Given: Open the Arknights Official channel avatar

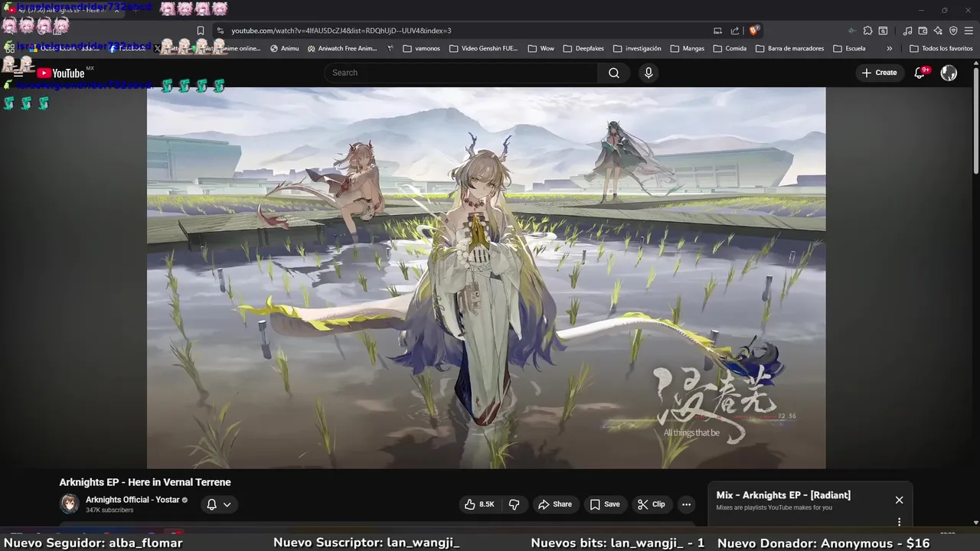Looking at the screenshot, I should tap(70, 504).
